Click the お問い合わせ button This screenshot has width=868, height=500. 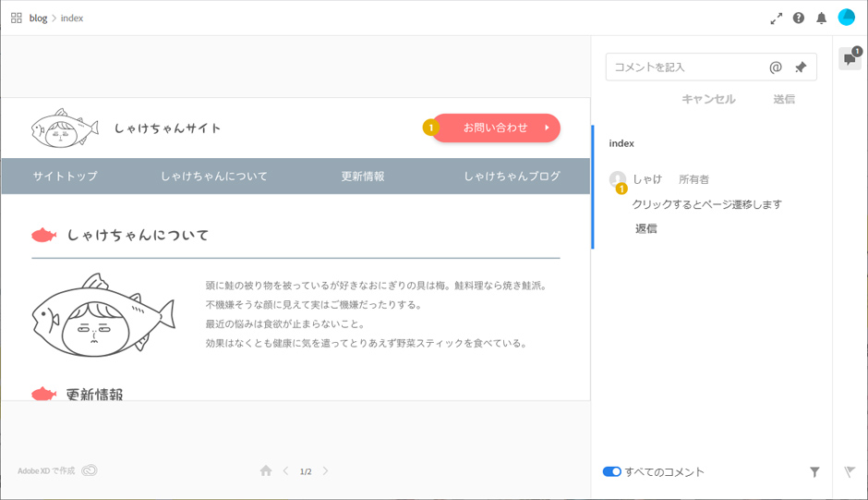(497, 128)
